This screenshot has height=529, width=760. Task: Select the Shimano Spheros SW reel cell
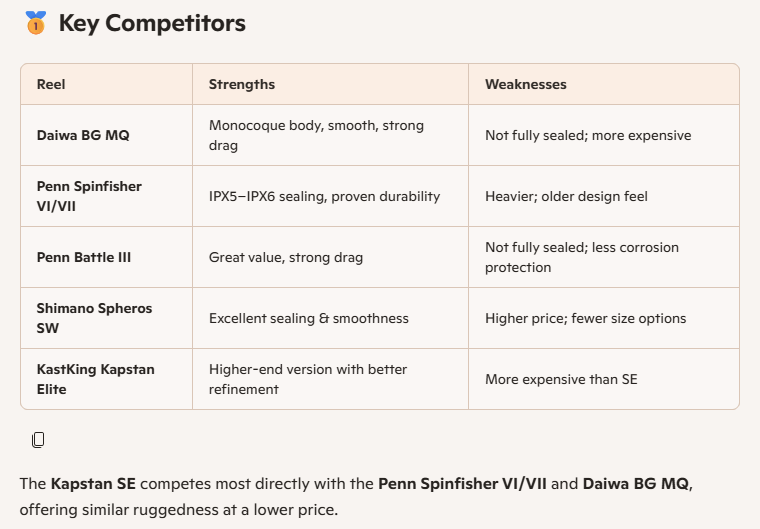click(94, 318)
